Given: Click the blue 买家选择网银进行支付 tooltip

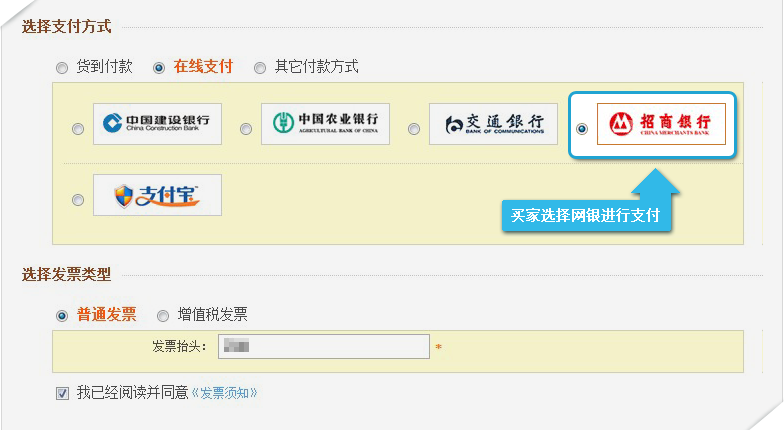Looking at the screenshot, I should [x=586, y=216].
